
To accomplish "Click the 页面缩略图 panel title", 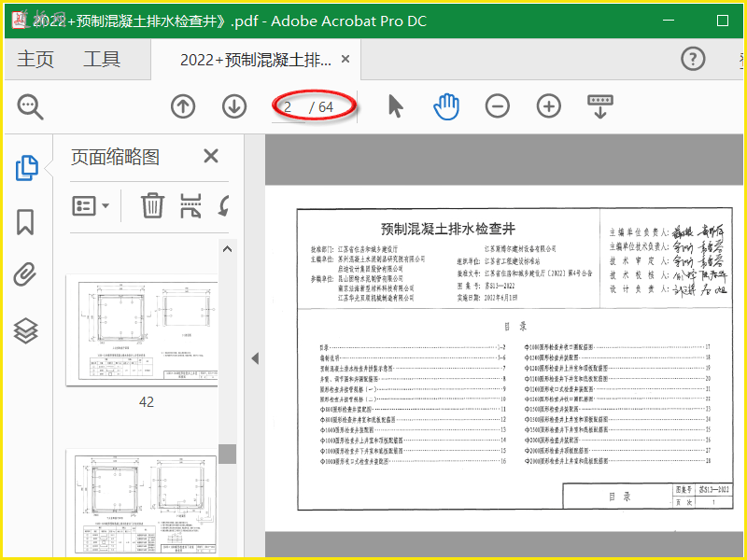I will pos(115,157).
